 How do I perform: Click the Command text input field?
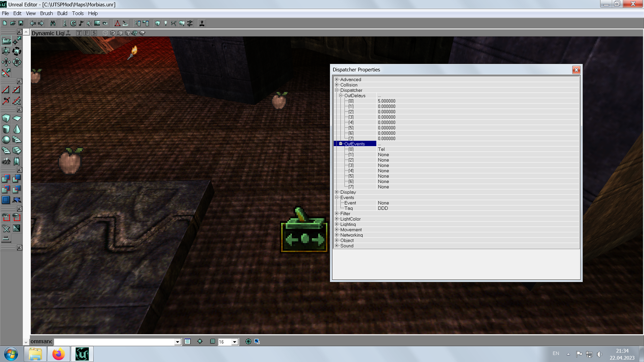(114, 342)
